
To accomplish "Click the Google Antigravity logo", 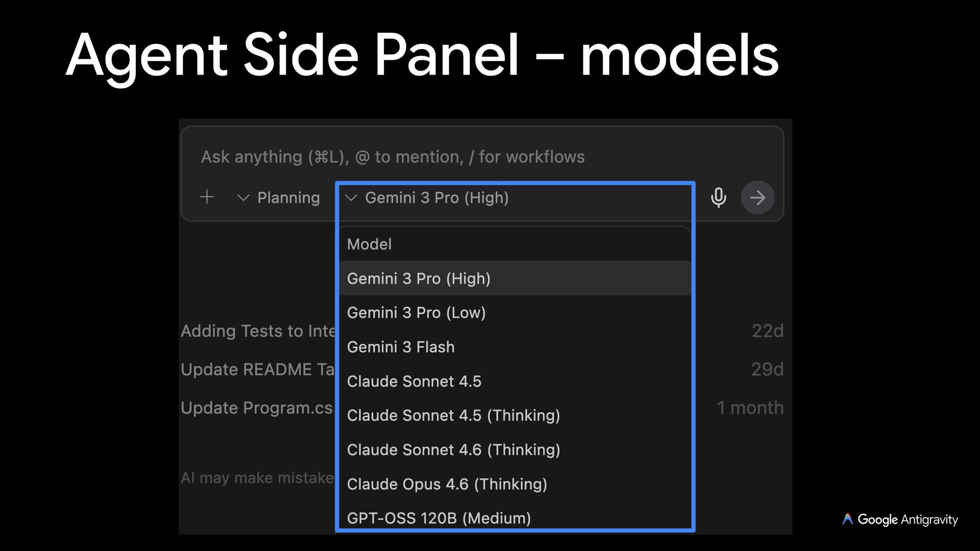I will [899, 519].
